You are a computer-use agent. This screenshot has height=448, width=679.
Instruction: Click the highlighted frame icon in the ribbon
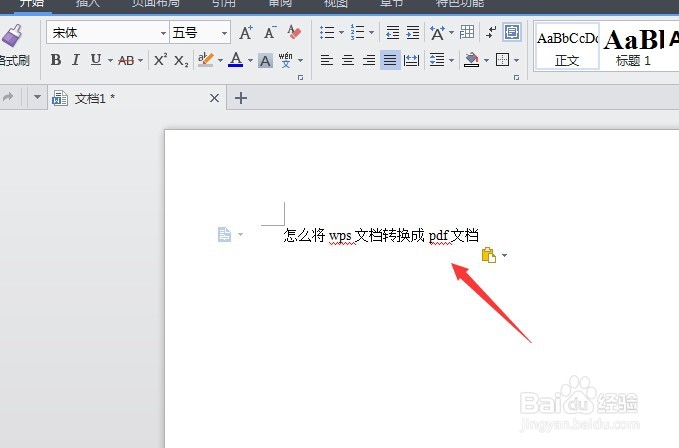512,32
